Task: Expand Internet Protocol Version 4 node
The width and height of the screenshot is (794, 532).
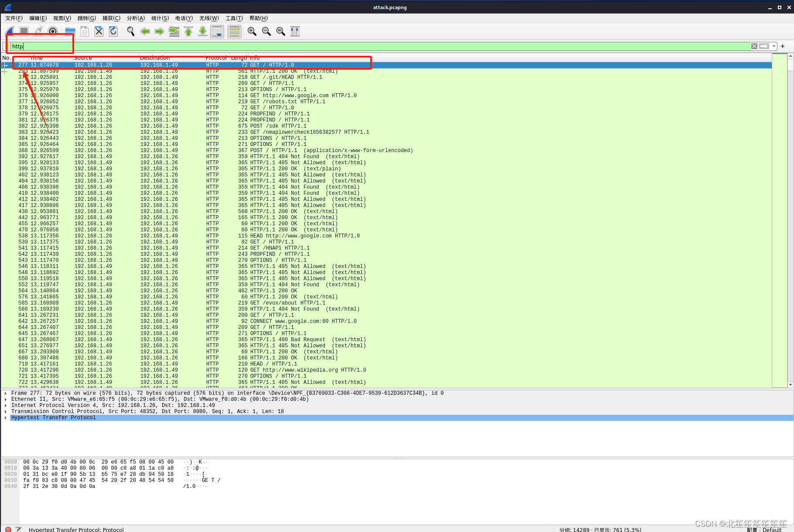Action: tap(5, 405)
